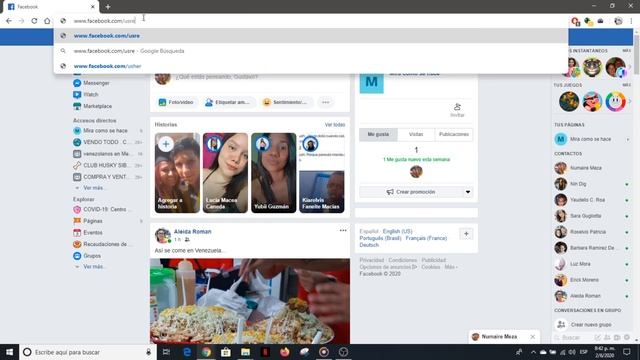Viewport: 640px width, 360px height.
Task: Select the Publicaciones tab
Action: pyautogui.click(x=453, y=134)
